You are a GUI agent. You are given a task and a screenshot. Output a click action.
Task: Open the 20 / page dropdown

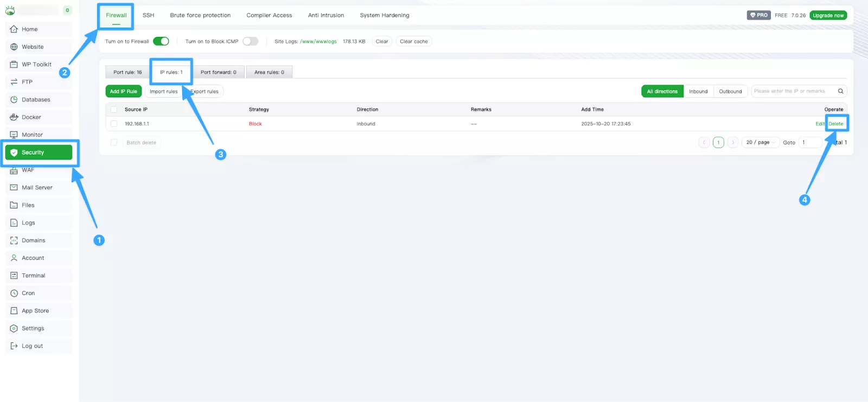[759, 143]
